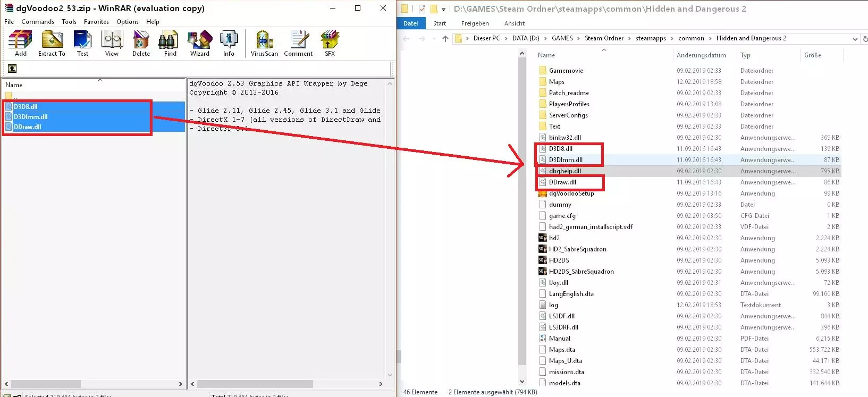868x397 pixels.
Task: Expand the chevron after Dieser PC
Action: tap(505, 38)
